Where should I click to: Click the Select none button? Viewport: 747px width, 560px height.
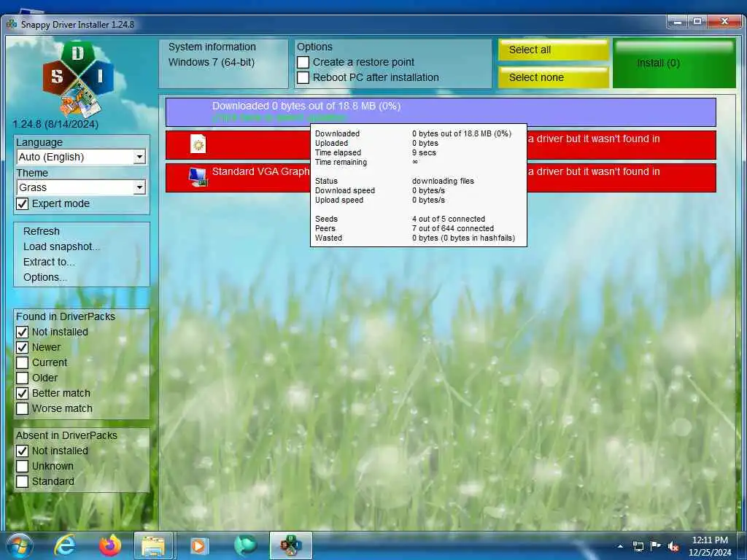pyautogui.click(x=554, y=77)
